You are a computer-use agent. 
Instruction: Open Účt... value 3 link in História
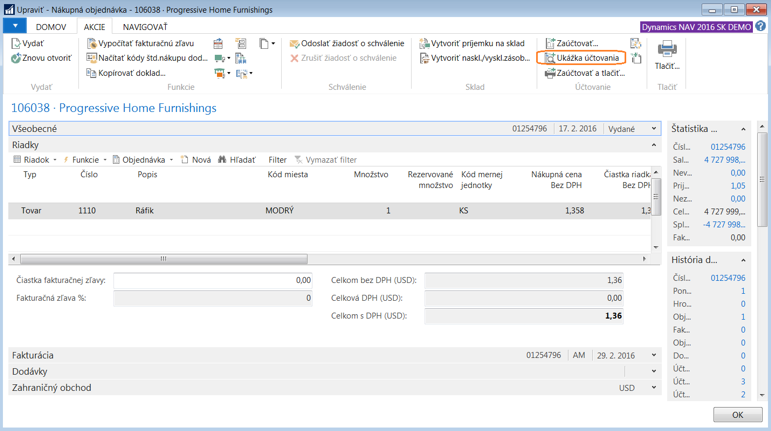[x=743, y=381]
